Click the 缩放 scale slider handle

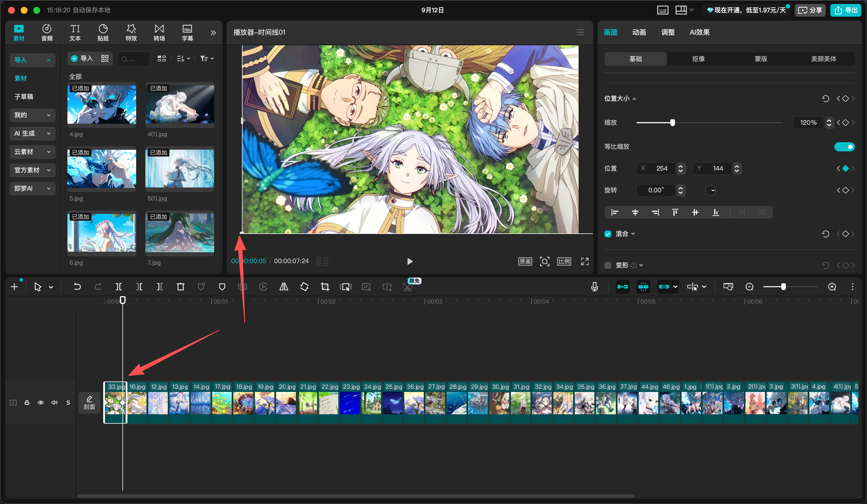click(x=672, y=123)
